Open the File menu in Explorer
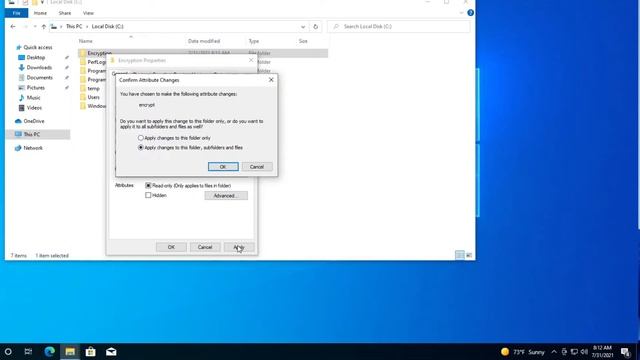 coord(16,13)
